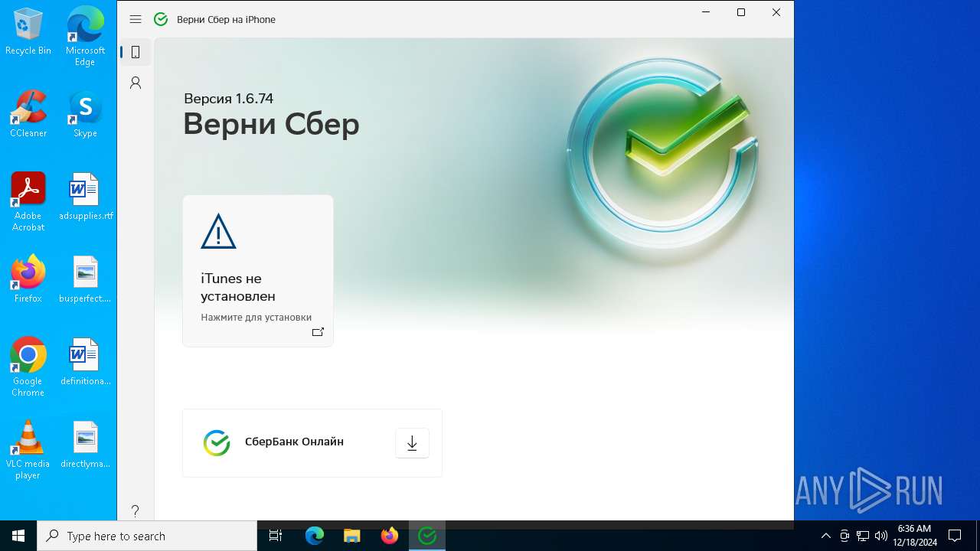Viewport: 980px width, 551px height.
Task: Open the clock showing 6:36 AM
Action: click(914, 536)
